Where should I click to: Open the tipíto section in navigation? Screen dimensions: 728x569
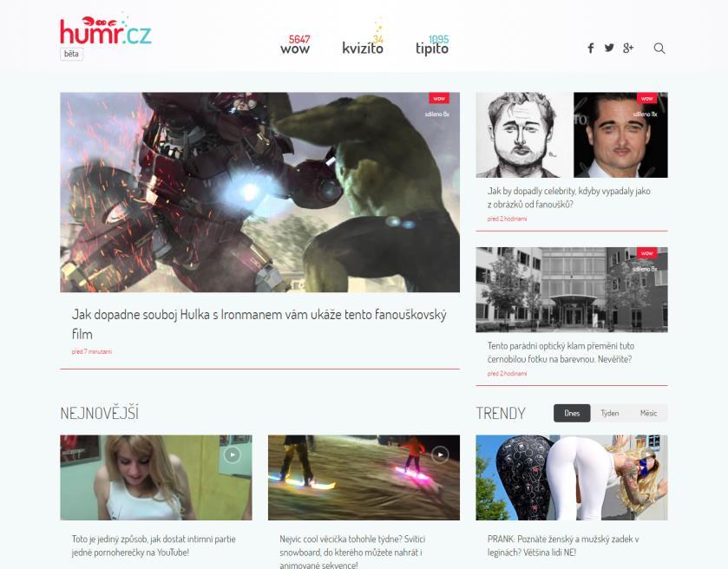coord(432,45)
